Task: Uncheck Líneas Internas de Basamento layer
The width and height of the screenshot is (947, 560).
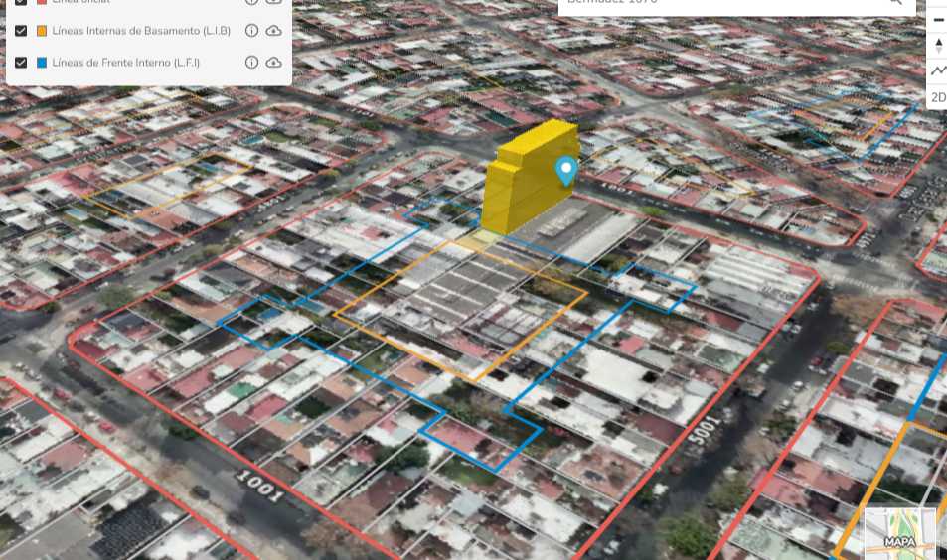Action: [21, 30]
